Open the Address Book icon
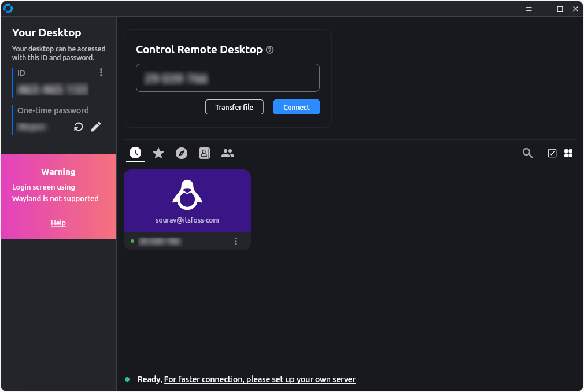This screenshot has width=584, height=392. tap(204, 153)
